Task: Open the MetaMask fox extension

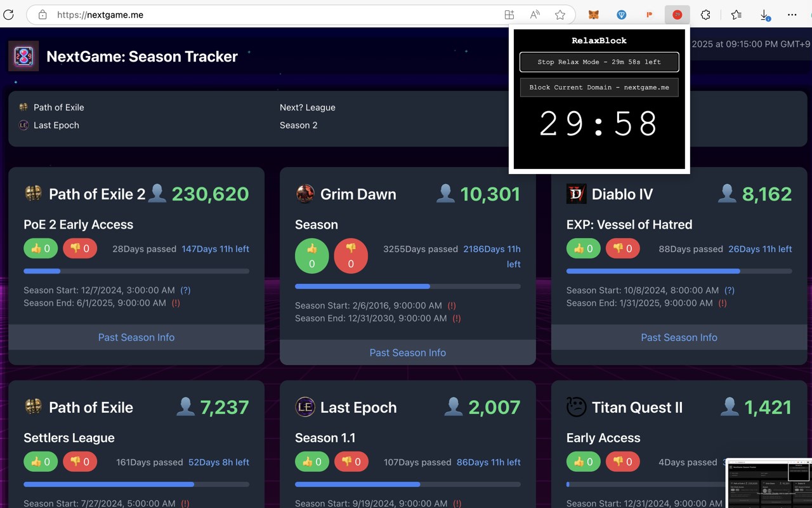Action: 594,15
